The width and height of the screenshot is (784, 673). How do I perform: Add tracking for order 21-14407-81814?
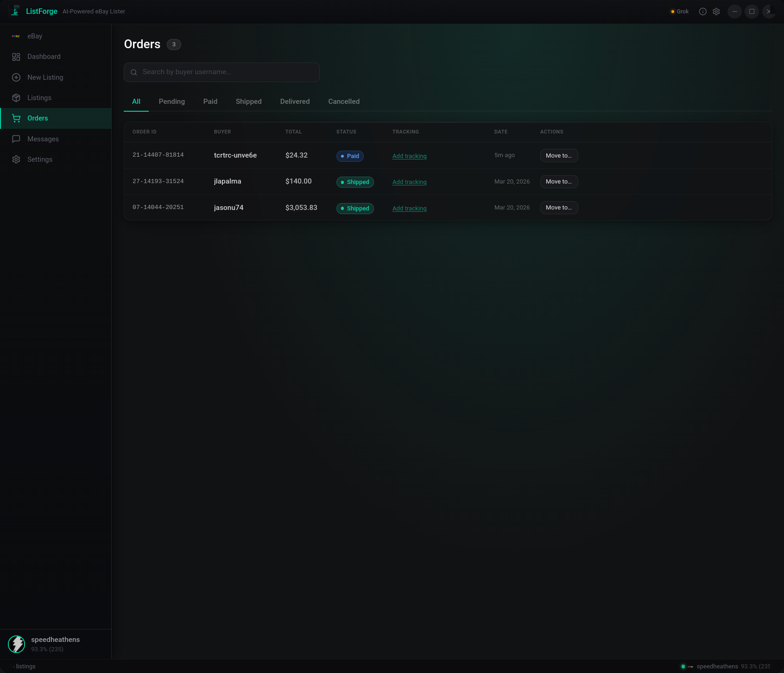pos(410,156)
